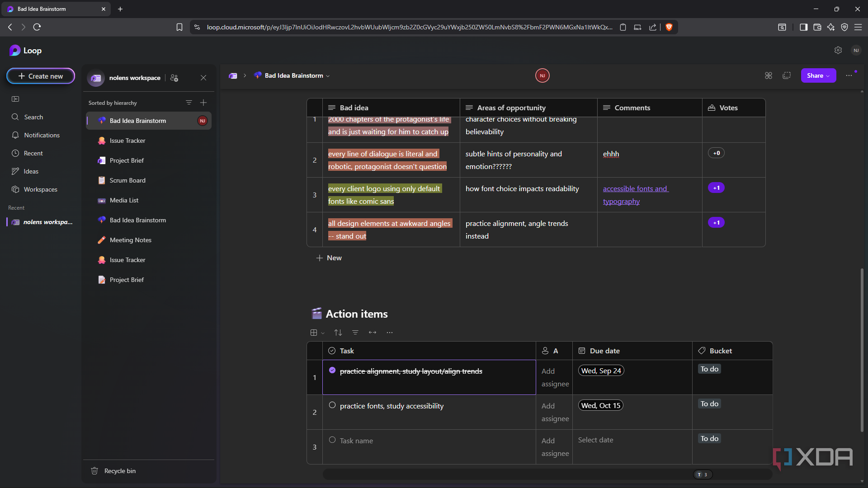Open Loop settings gear
The height and width of the screenshot is (488, 868).
click(x=838, y=50)
